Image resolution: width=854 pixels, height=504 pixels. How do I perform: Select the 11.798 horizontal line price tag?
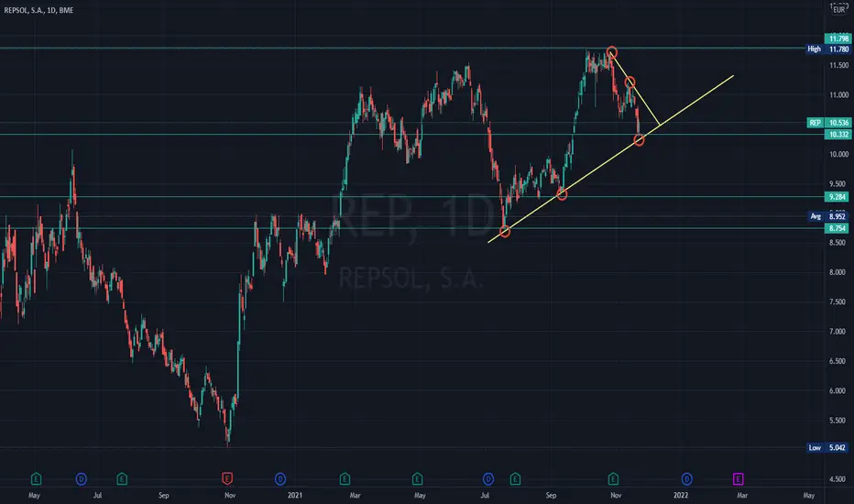[x=838, y=38]
